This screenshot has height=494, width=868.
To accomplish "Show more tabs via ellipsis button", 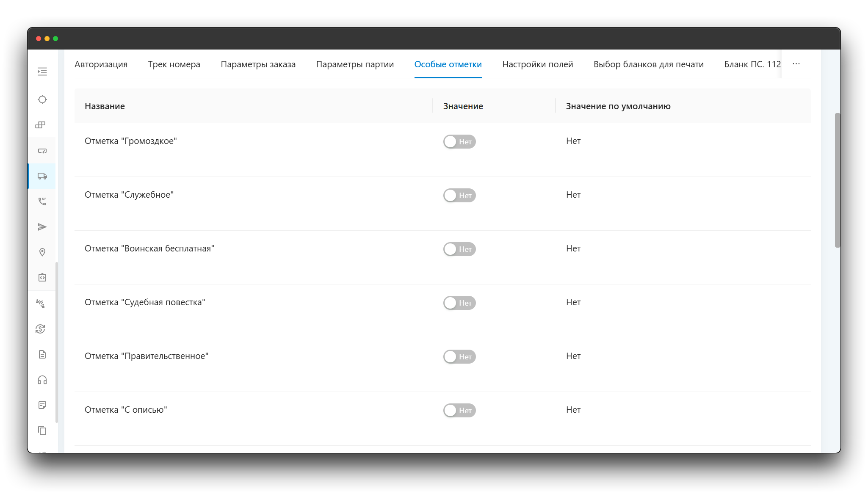I will point(796,64).
